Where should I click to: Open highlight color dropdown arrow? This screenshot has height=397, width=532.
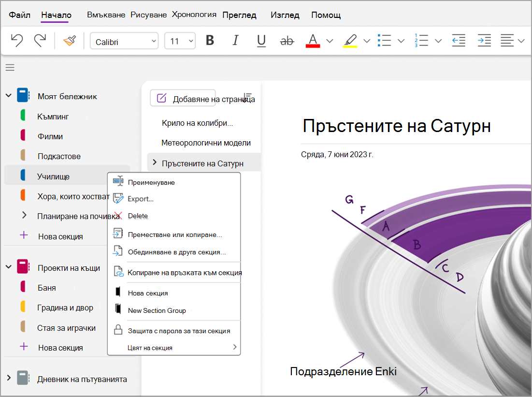(x=367, y=41)
